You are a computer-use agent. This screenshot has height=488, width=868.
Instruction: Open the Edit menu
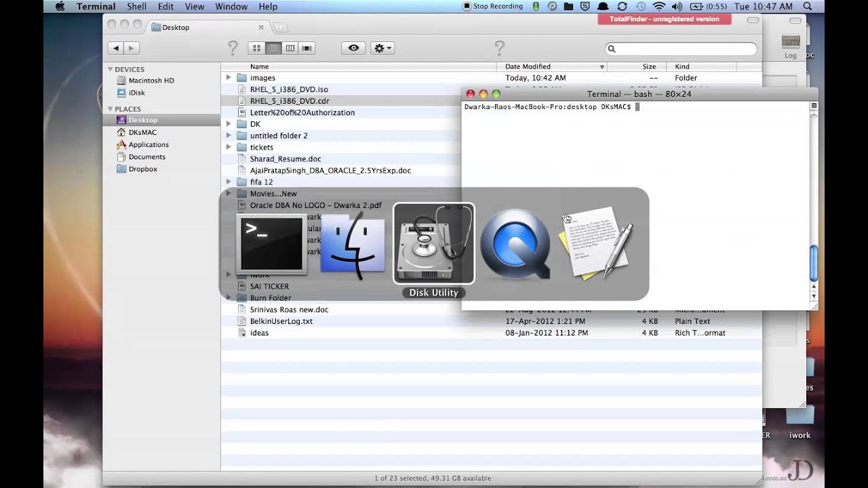click(x=165, y=6)
